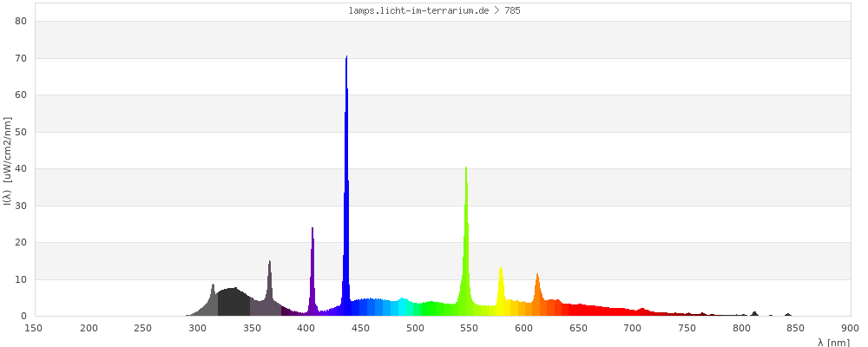Click the x-axis value 350
Screen dimensions: 868x347
252,328
